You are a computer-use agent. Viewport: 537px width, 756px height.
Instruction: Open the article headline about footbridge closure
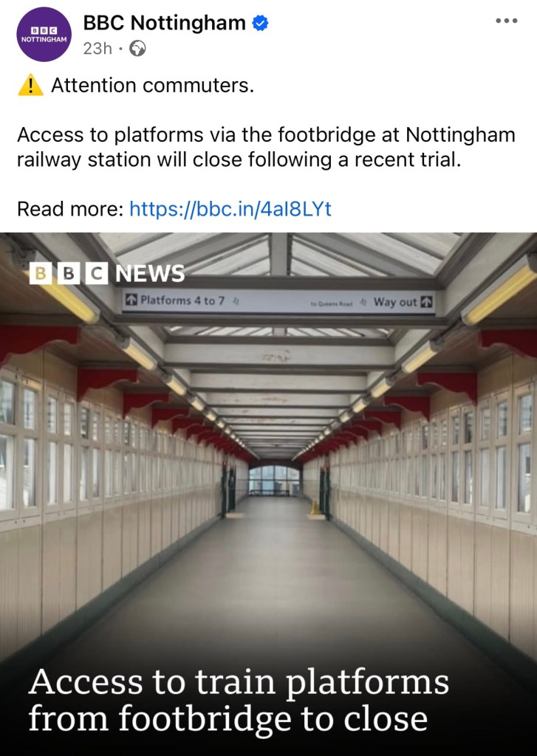239,700
